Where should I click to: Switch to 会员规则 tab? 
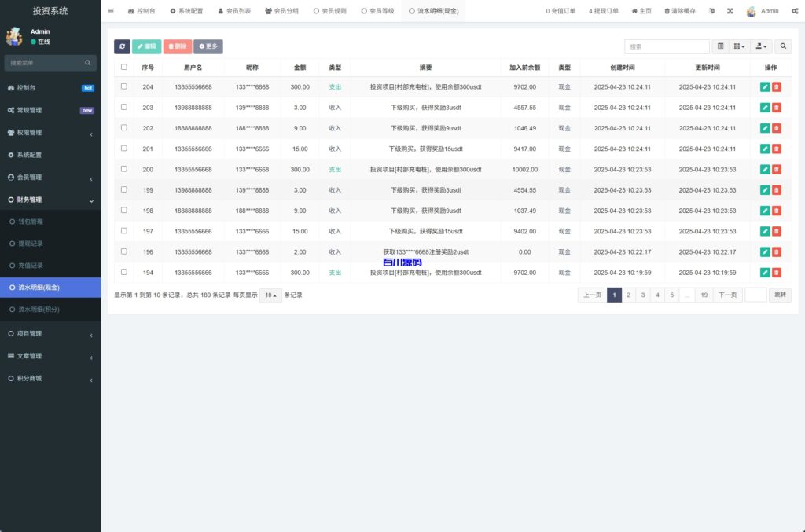[x=329, y=11]
